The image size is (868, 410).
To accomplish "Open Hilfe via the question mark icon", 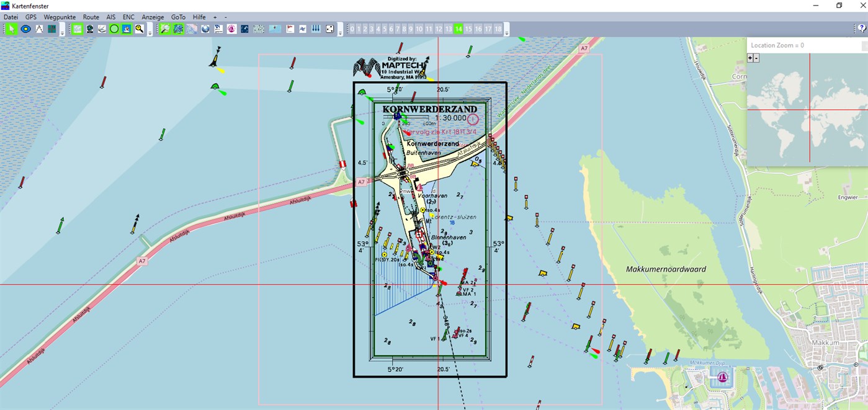I will (x=861, y=29).
